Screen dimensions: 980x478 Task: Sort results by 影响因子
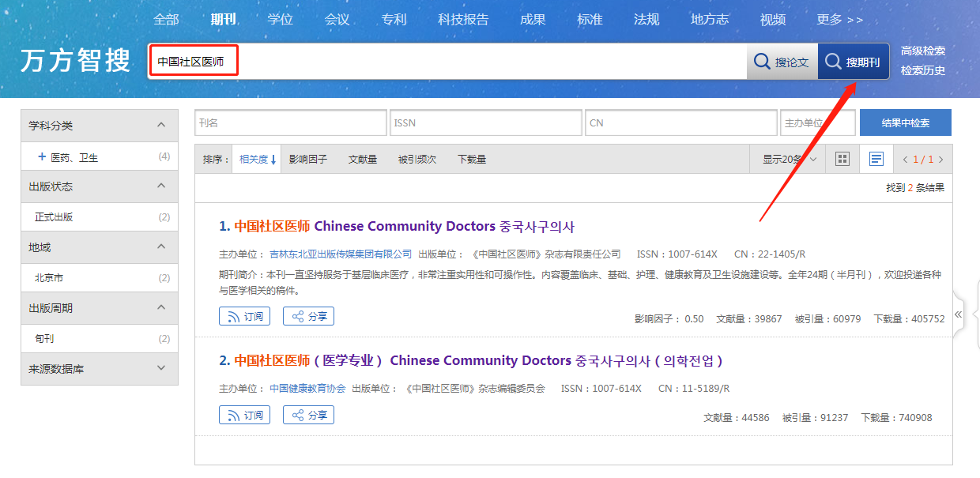click(x=307, y=160)
